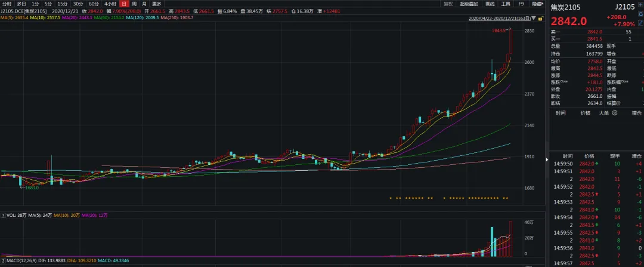Select the 日 daily chart tab
Image resolution: width=644 pixels, height=267 pixels.
click(x=123, y=4)
